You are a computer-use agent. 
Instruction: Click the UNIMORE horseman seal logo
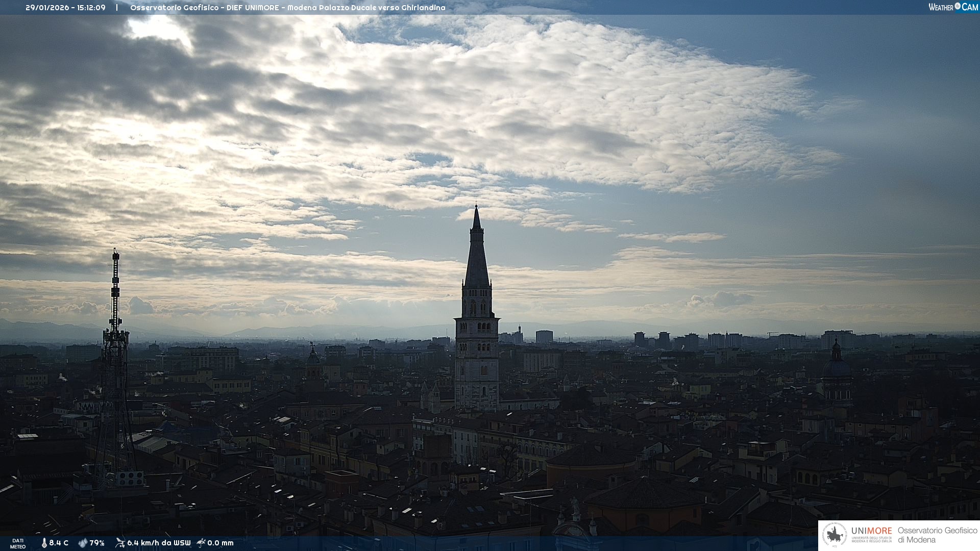[835, 535]
